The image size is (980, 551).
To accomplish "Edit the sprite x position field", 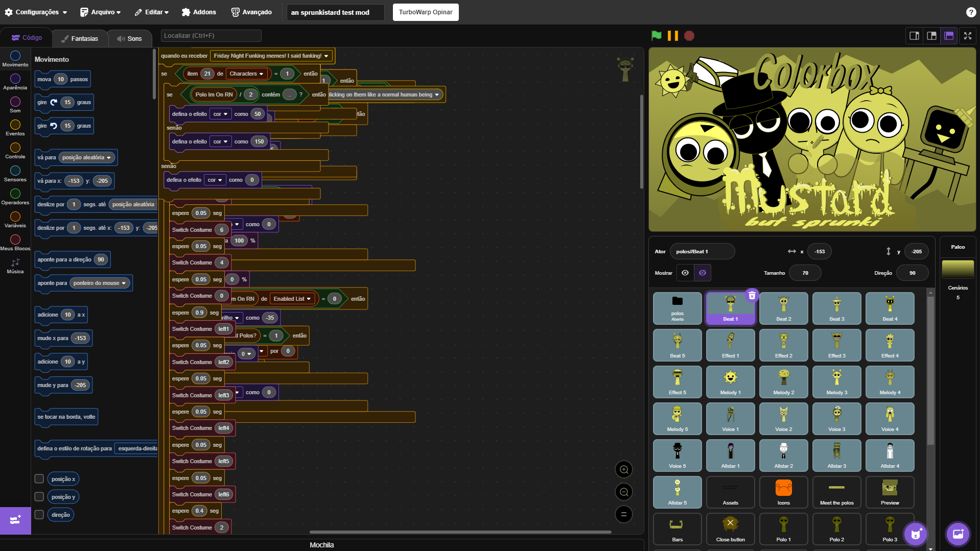I will point(820,251).
